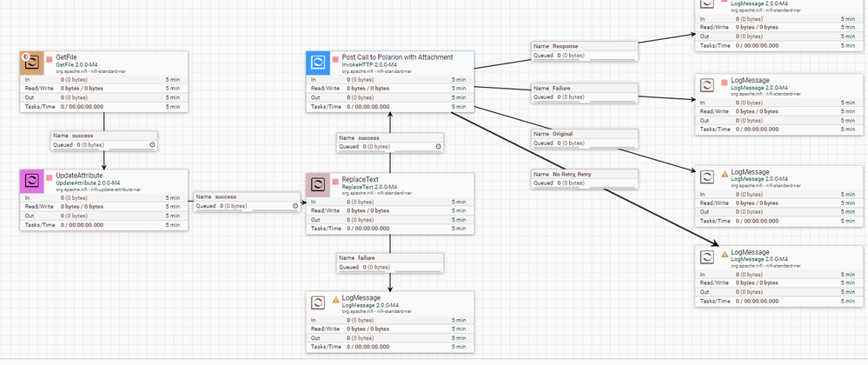Click the UpdateAttribute processor name
Viewport: 868px width, 365px height.
click(x=79, y=176)
